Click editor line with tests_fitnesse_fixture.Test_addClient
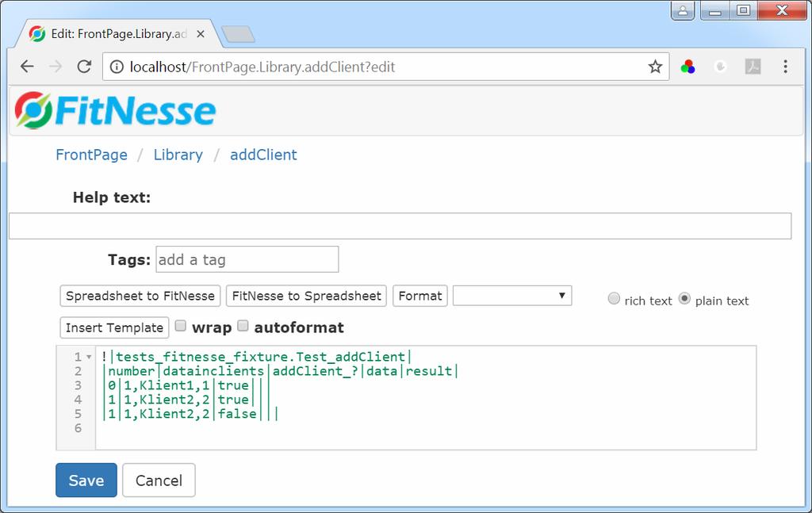The image size is (812, 513). coord(256,357)
